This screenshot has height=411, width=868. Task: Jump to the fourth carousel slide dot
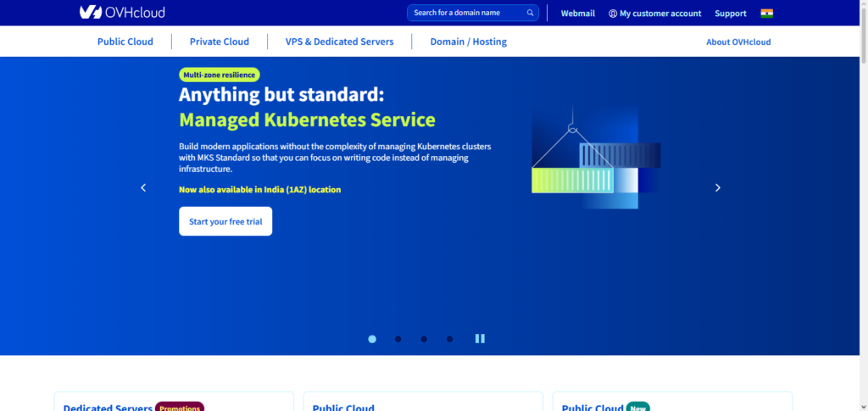[x=449, y=339]
